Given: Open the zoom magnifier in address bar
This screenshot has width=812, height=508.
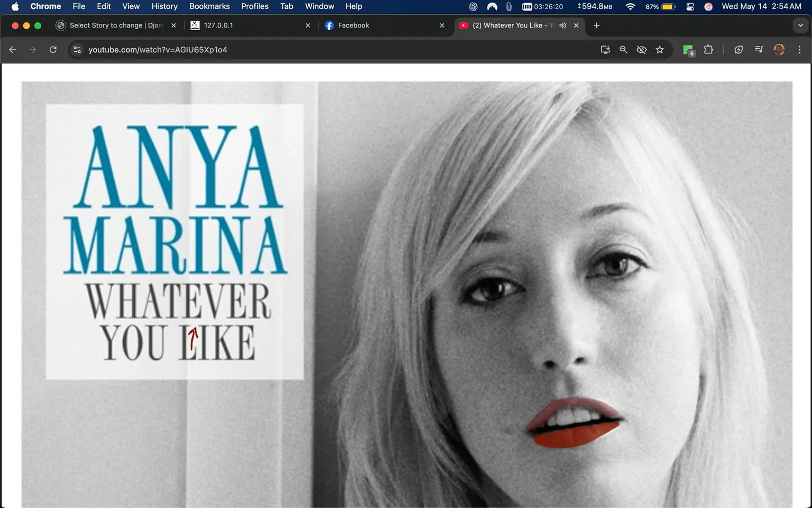Looking at the screenshot, I should point(623,50).
